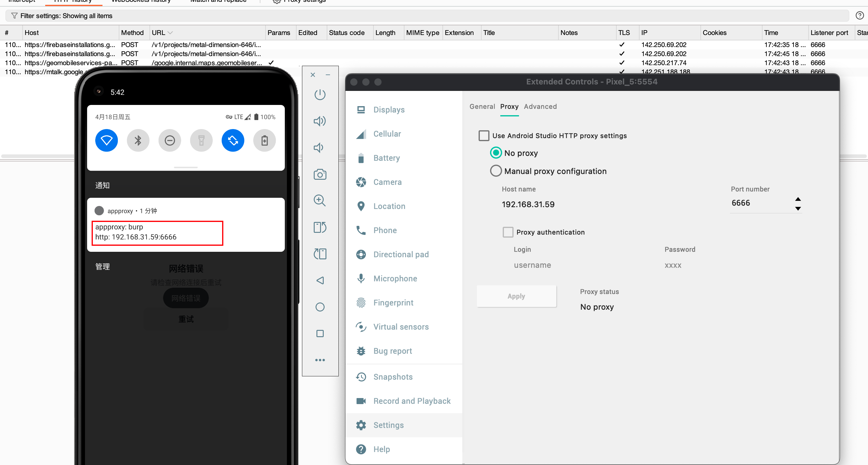Toggle Wi-Fi quick setting on phone
The width and height of the screenshot is (868, 465).
coord(106,140)
